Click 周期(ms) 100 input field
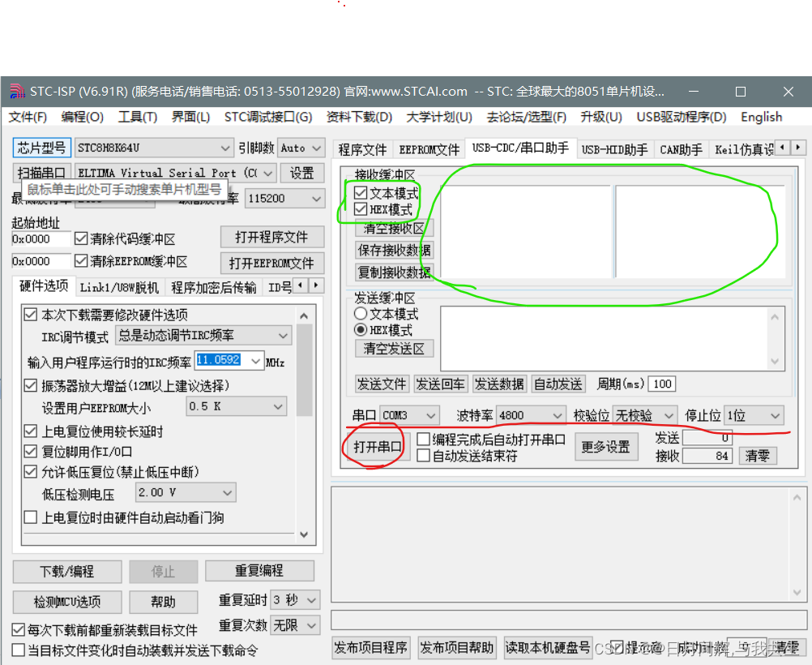Screen dimensions: 812x665 pyautogui.click(x=662, y=384)
